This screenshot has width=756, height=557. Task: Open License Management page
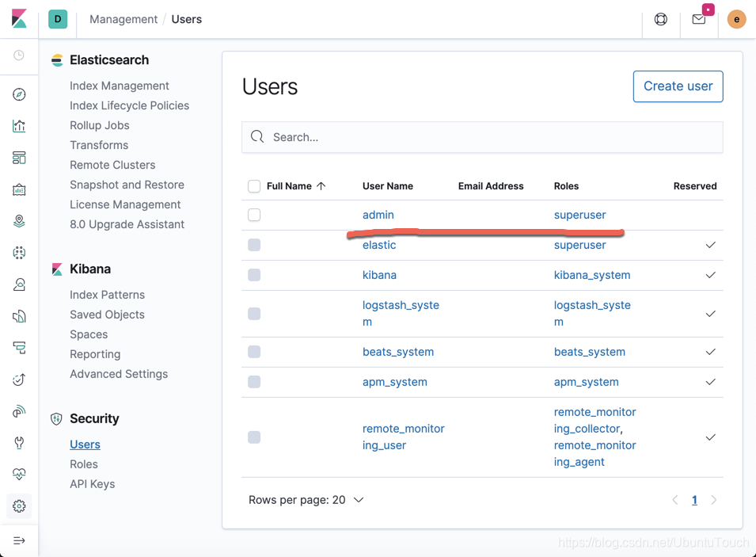pyautogui.click(x=125, y=204)
